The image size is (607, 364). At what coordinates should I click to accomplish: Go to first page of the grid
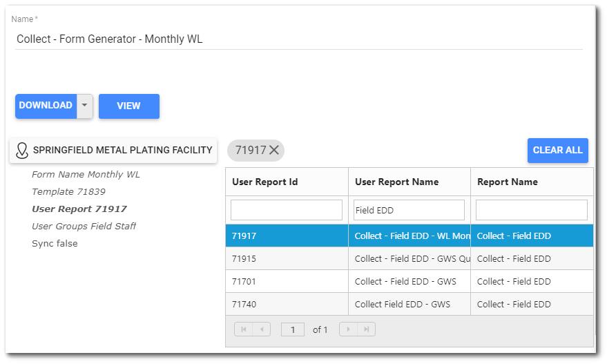pyautogui.click(x=244, y=329)
